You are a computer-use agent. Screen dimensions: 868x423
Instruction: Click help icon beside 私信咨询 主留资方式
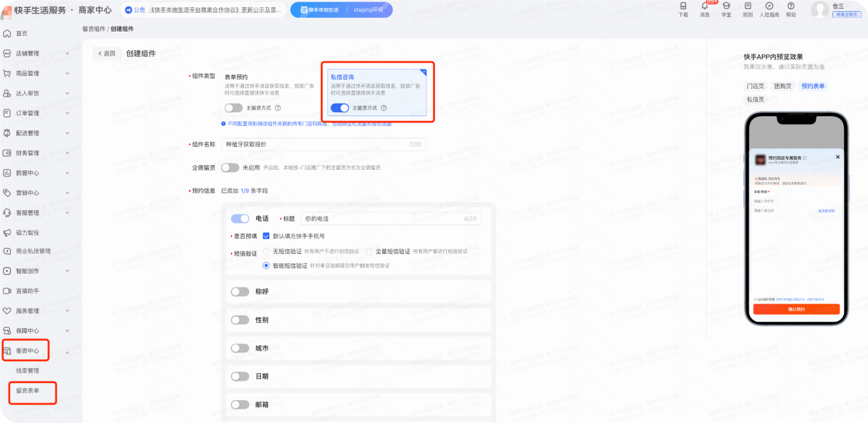pyautogui.click(x=384, y=108)
